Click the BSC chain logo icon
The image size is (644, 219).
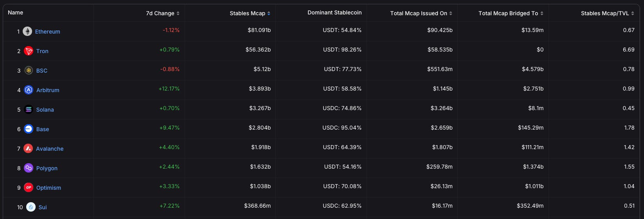tap(29, 70)
